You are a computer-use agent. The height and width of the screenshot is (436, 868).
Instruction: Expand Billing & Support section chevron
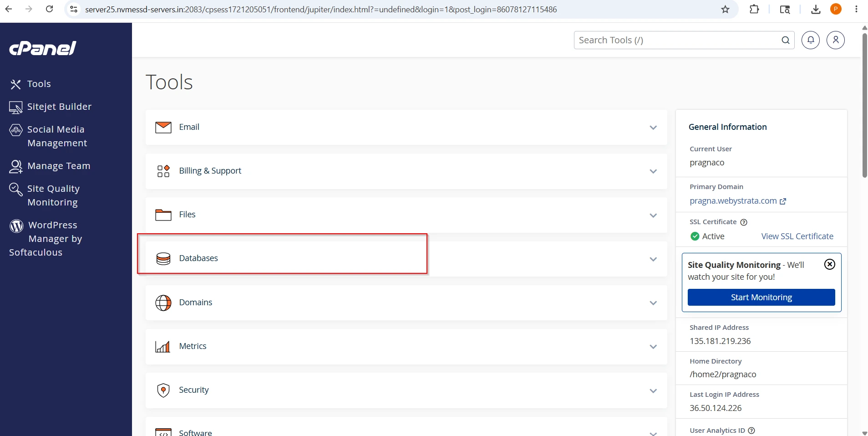click(653, 171)
